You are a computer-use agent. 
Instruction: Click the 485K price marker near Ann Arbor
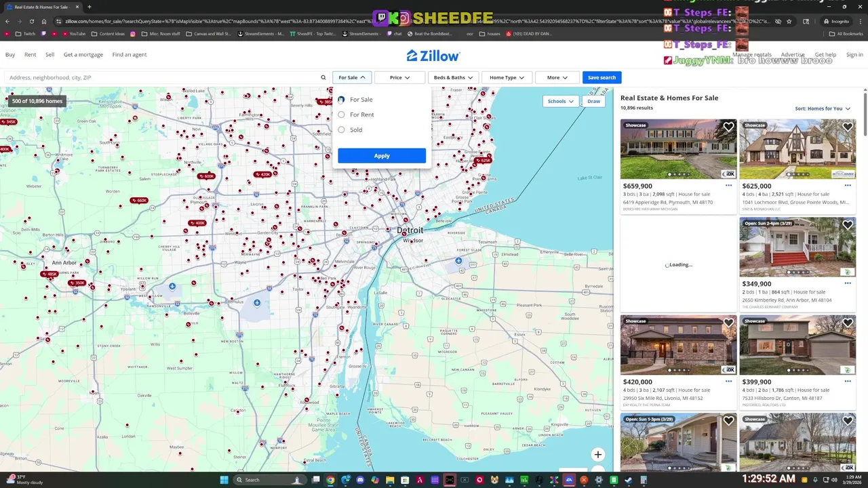50,274
